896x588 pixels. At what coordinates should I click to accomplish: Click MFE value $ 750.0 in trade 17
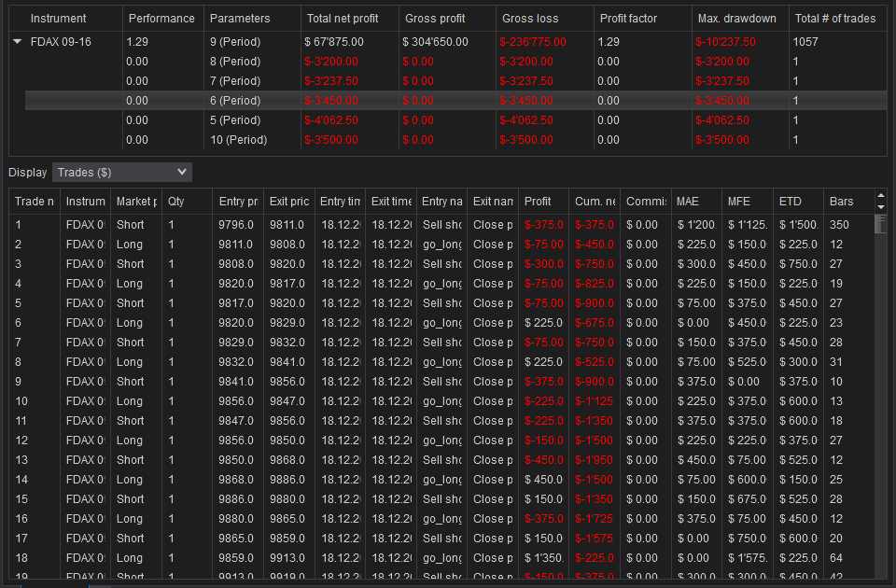747,539
